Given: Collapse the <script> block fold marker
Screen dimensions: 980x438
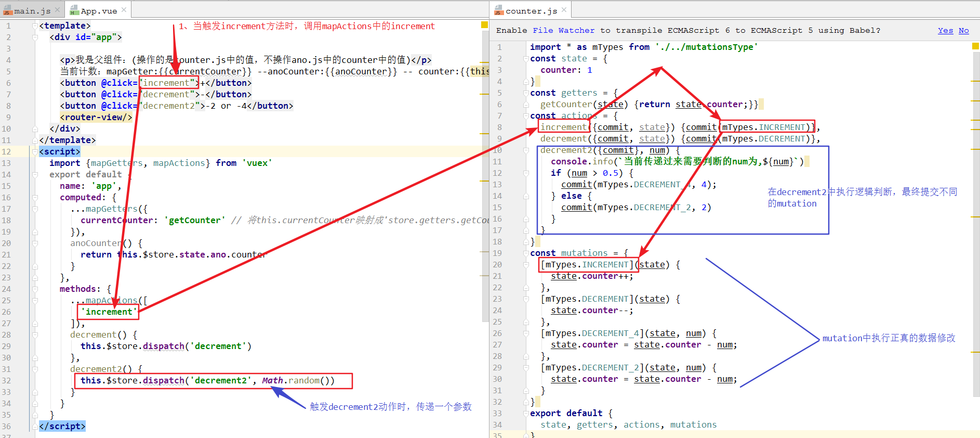Looking at the screenshot, I should point(35,151).
